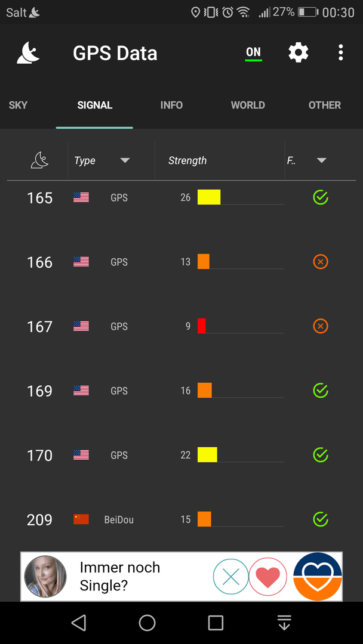The width and height of the screenshot is (363, 644).
Task: Tap the China flag for satellite 209
Action: [x=81, y=519]
